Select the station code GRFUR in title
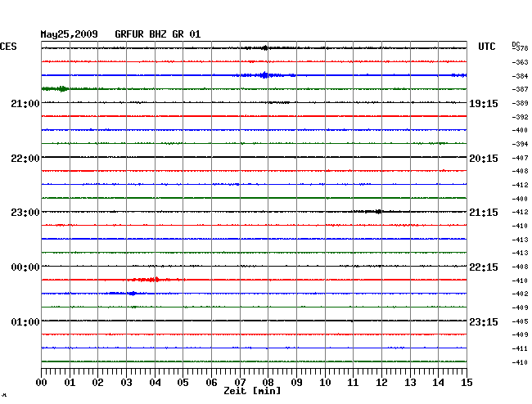 [x=129, y=34]
